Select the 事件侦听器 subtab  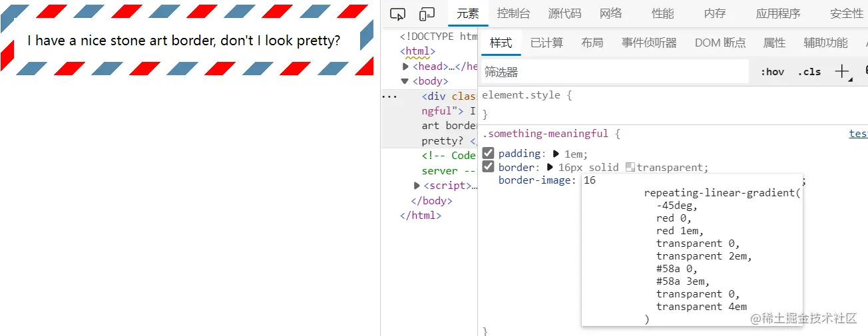[x=649, y=43]
